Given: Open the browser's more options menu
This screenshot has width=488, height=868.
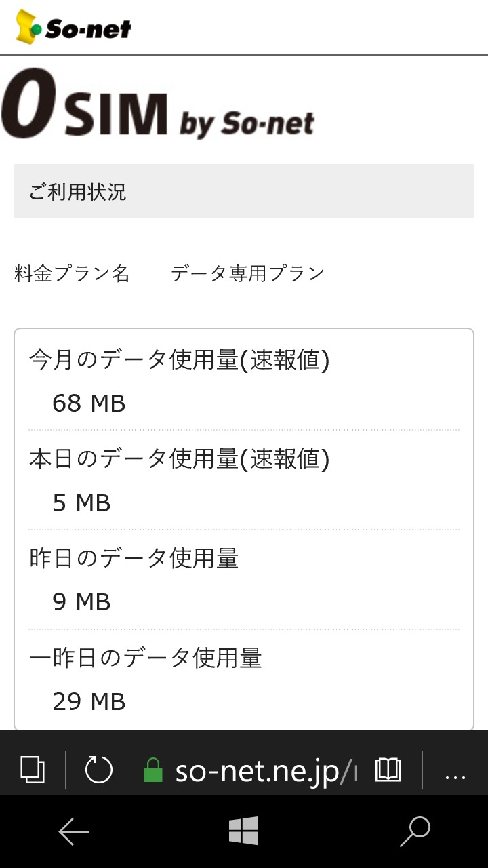Looking at the screenshot, I should [x=455, y=771].
